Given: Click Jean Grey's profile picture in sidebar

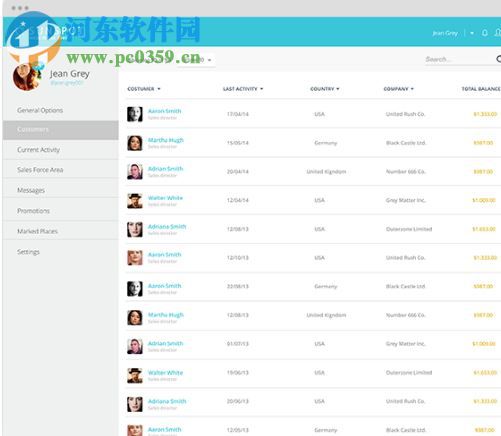Looking at the screenshot, I should tap(27, 77).
